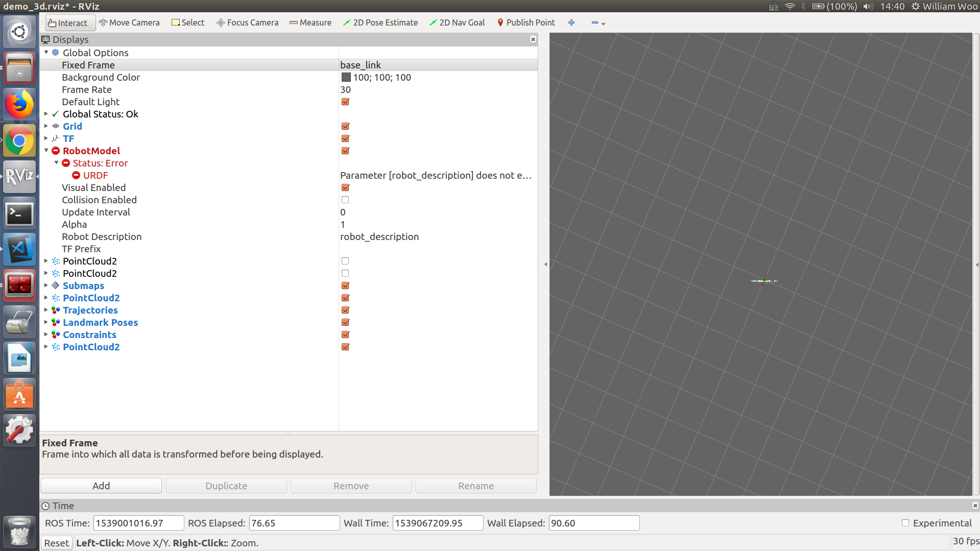Activate 2D Pose Estimate
Image resolution: width=980 pixels, height=551 pixels.
380,22
